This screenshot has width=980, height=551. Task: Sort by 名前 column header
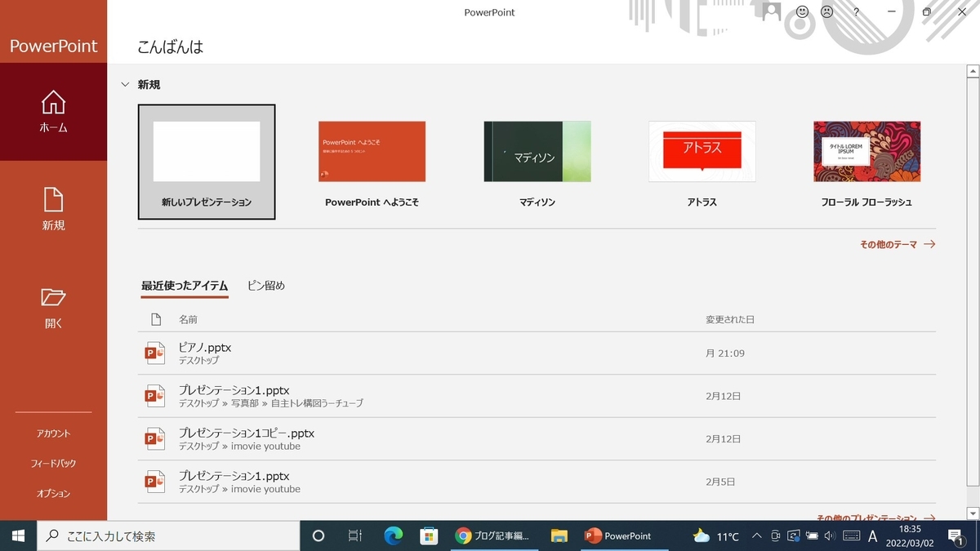tap(188, 319)
